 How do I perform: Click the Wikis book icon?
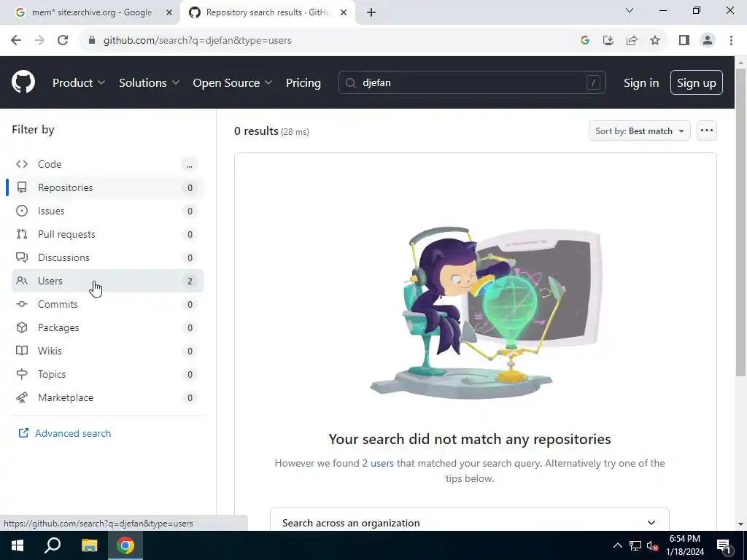(22, 351)
